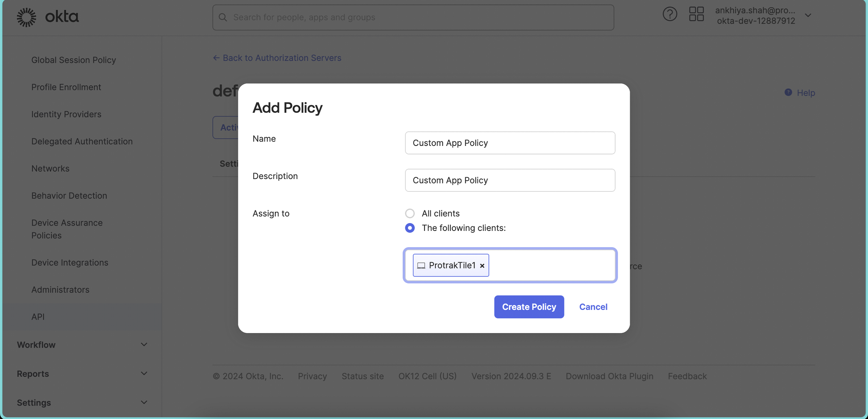Click the people and apps search bar
Screen dimensions: 868x419
(x=413, y=17)
